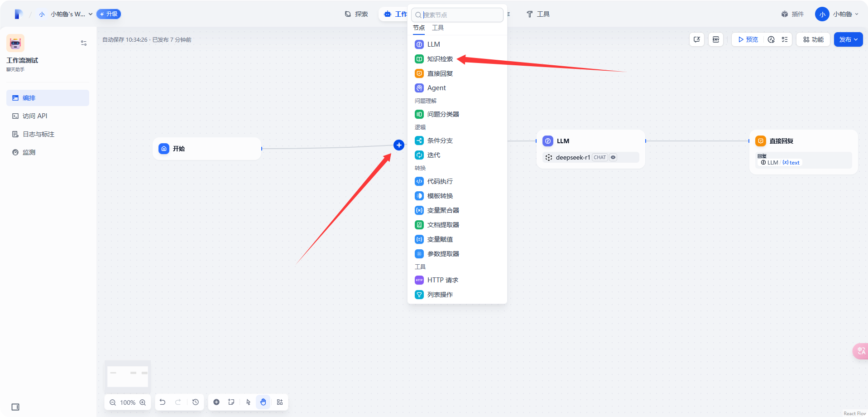Image resolution: width=868 pixels, height=417 pixels.
Task: Open version history icon in bottom toolbar
Action: coord(196,402)
